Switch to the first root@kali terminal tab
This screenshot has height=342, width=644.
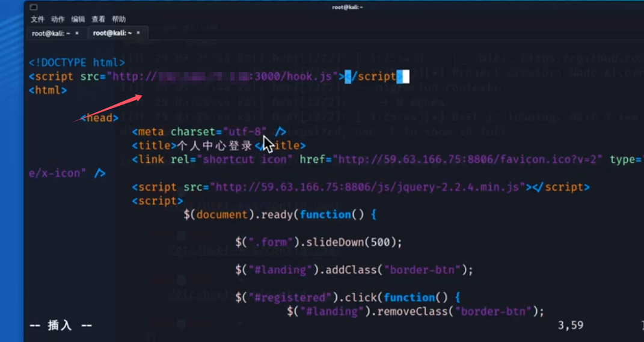click(x=51, y=33)
